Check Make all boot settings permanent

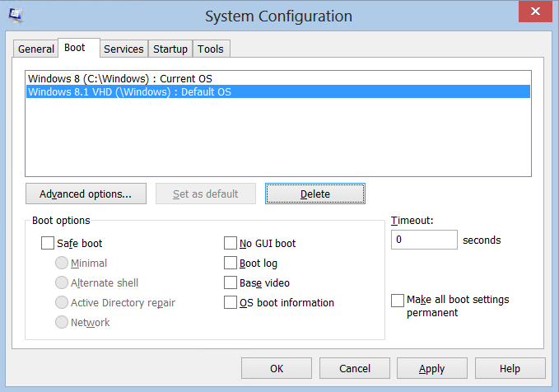(x=398, y=301)
